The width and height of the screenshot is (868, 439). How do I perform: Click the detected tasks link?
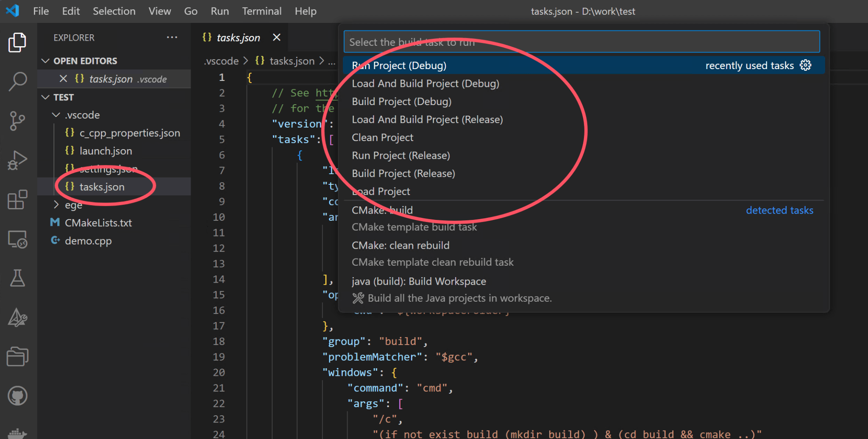779,210
